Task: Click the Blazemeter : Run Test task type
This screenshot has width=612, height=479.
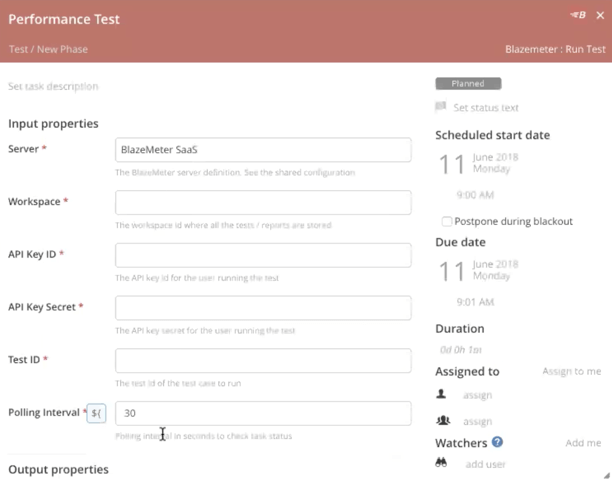Action: point(555,49)
